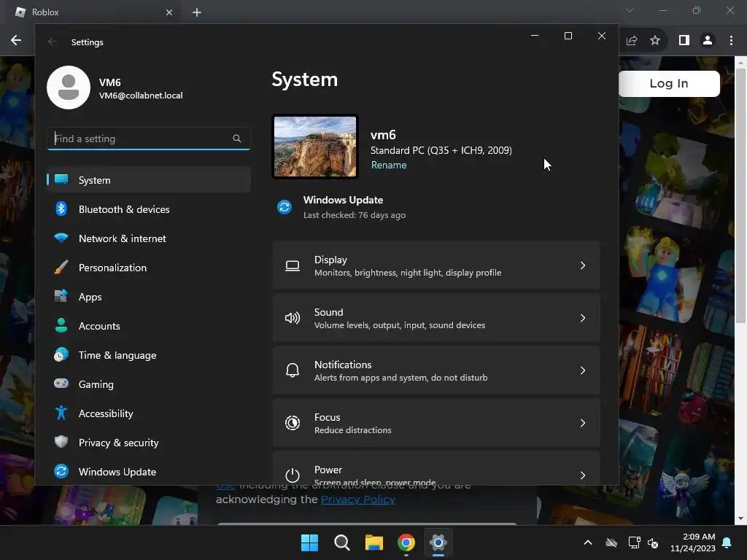Screen dimensions: 747x560
Task: Select Bluetooth & devices in sidebar
Action: [149, 209]
